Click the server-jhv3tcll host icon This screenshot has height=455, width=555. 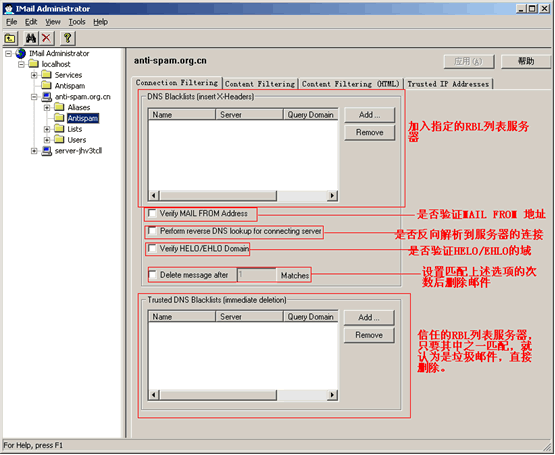[46, 151]
